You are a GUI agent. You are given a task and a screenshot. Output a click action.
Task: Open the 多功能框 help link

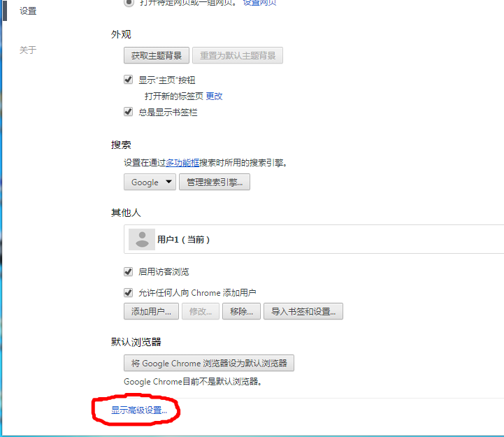pyautogui.click(x=182, y=163)
